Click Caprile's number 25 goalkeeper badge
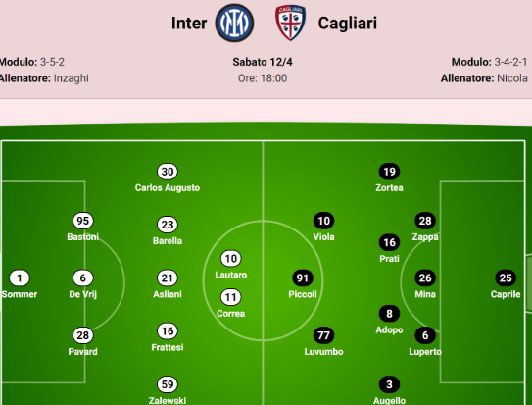This screenshot has height=405, width=532. (x=506, y=278)
